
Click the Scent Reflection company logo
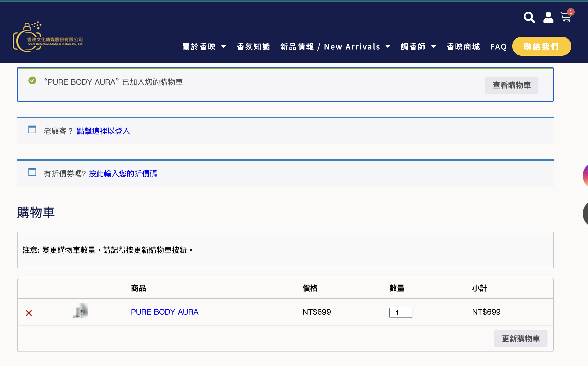tap(48, 37)
